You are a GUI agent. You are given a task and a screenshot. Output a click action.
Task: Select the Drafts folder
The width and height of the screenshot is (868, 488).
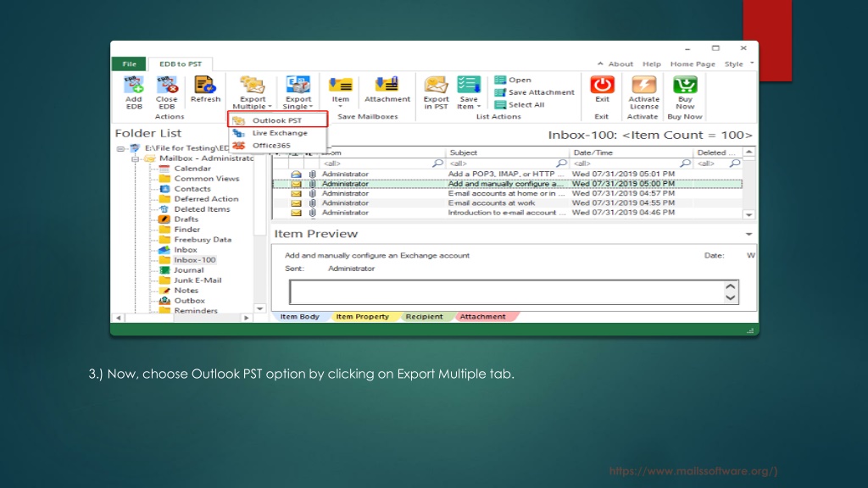[x=186, y=219]
